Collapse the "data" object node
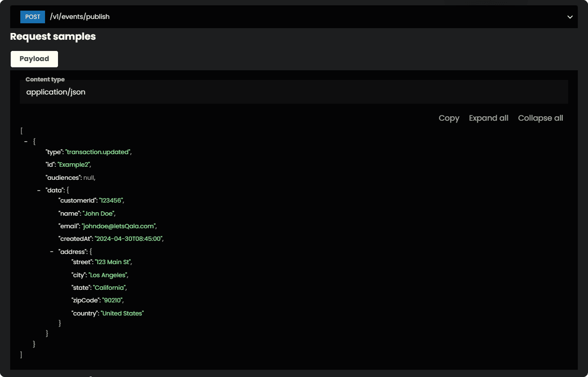 click(39, 190)
